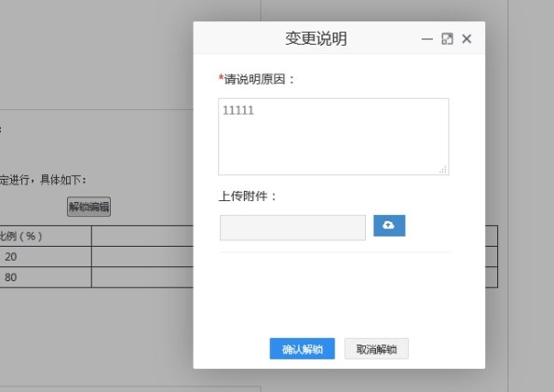Click the text 11111 in the textarea
Screen dimensions: 554x392
[x=238, y=110]
